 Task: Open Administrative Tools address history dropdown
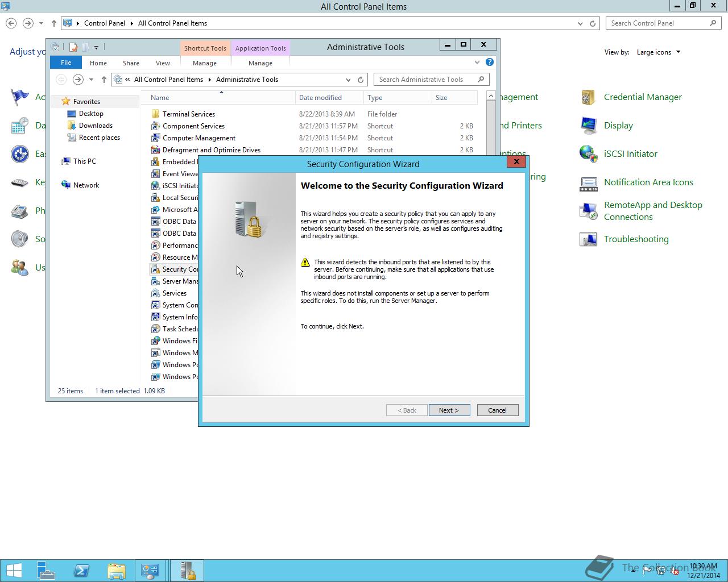coord(348,80)
